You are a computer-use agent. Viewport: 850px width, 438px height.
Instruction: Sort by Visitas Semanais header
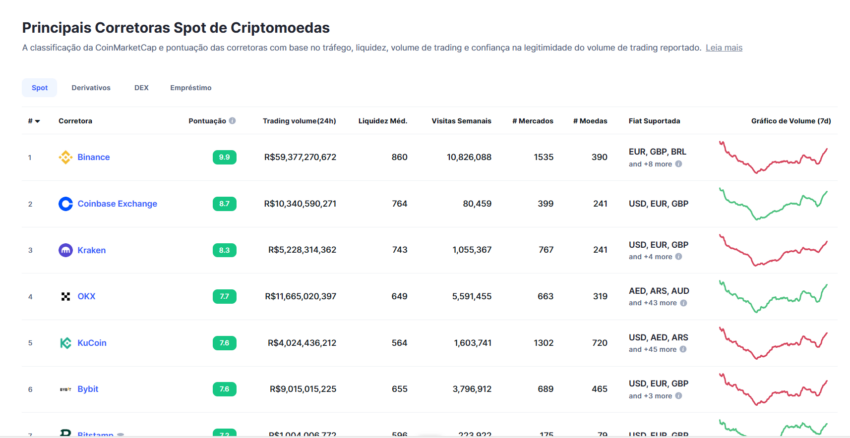point(461,121)
